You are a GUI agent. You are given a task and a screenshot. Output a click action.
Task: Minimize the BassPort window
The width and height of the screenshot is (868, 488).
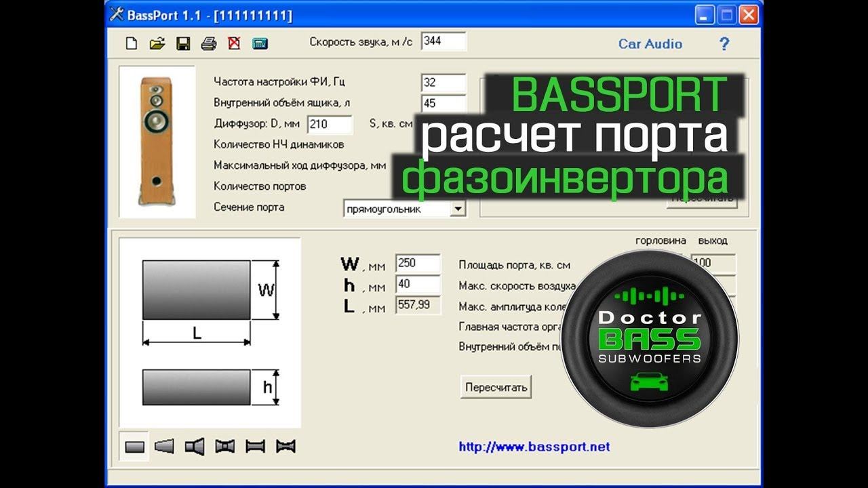click(705, 15)
